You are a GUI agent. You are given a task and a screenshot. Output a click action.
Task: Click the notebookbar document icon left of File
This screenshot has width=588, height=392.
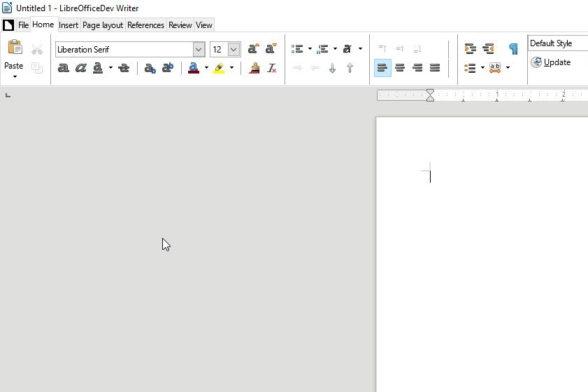[x=8, y=25]
